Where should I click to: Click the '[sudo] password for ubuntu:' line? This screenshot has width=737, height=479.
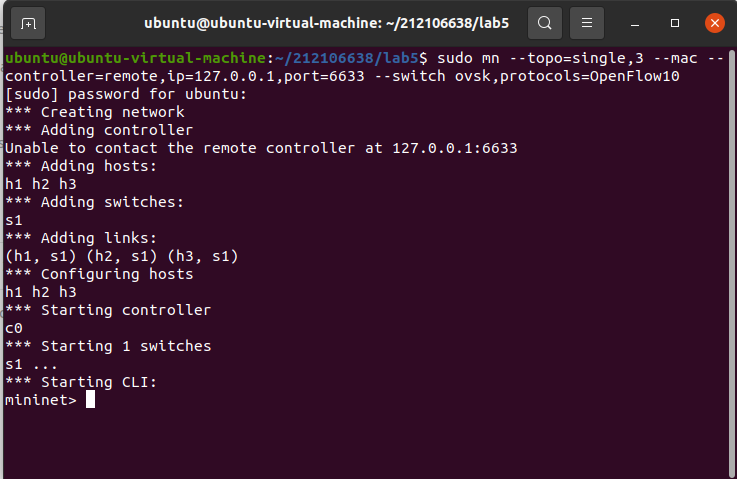pyautogui.click(x=126, y=94)
